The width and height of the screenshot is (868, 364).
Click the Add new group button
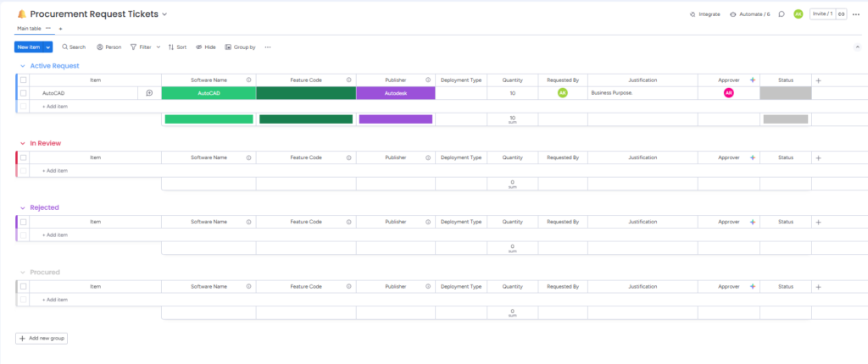(42, 338)
